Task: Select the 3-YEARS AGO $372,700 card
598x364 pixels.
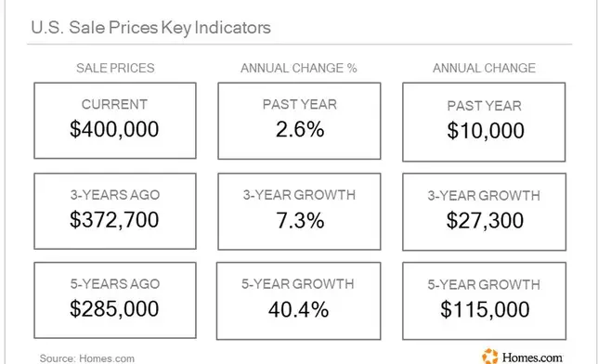Action: click(115, 212)
